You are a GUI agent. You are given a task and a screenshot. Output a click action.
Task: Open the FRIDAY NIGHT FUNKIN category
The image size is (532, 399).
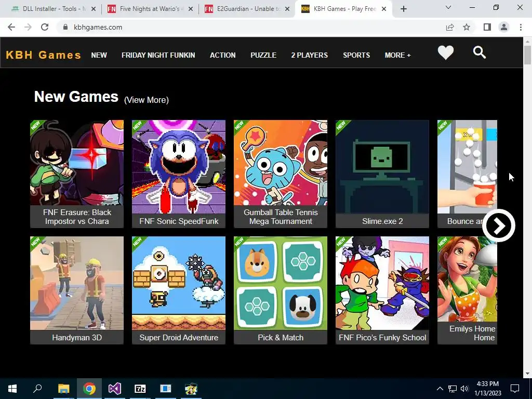[x=158, y=55]
